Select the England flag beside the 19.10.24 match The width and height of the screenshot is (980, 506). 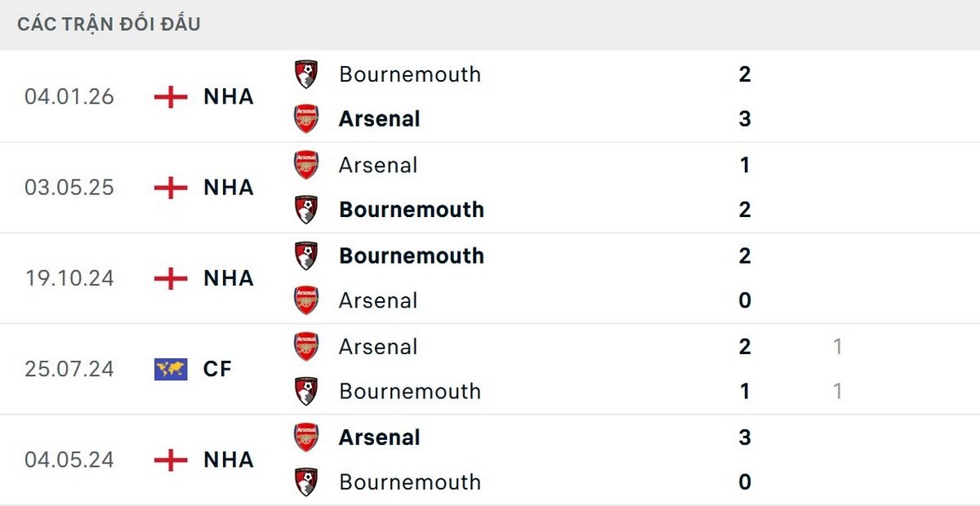pyautogui.click(x=170, y=278)
